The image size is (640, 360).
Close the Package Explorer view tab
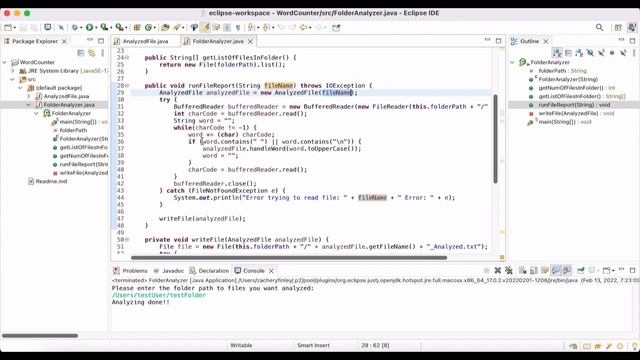coord(64,41)
